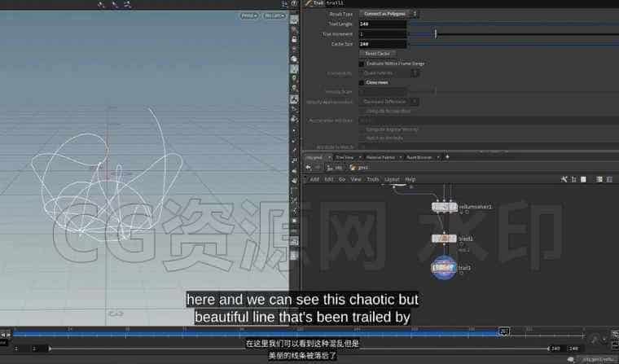The image size is (619, 364).
Task: Open the Persp viewport dropdown
Action: click(x=249, y=15)
